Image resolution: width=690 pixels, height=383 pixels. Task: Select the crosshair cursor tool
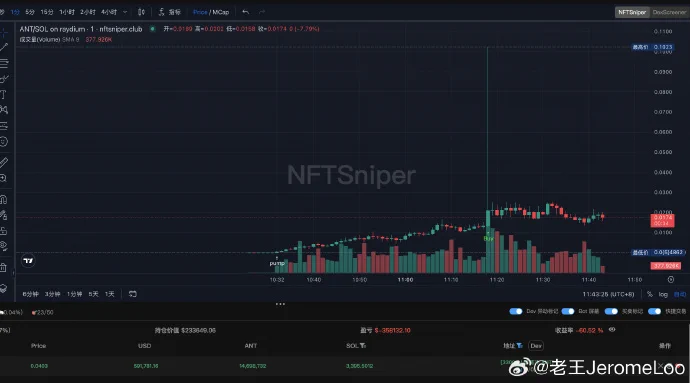(4, 32)
